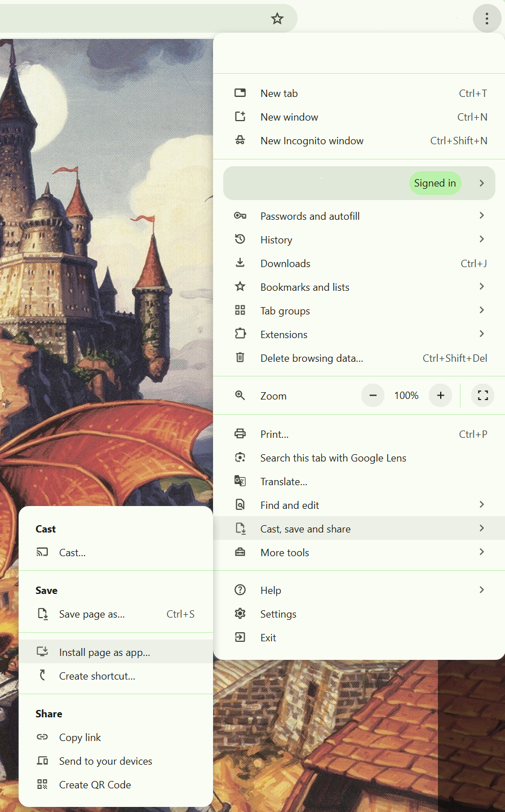The width and height of the screenshot is (505, 812).
Task: Click the plus button to zoom in
Action: (440, 395)
